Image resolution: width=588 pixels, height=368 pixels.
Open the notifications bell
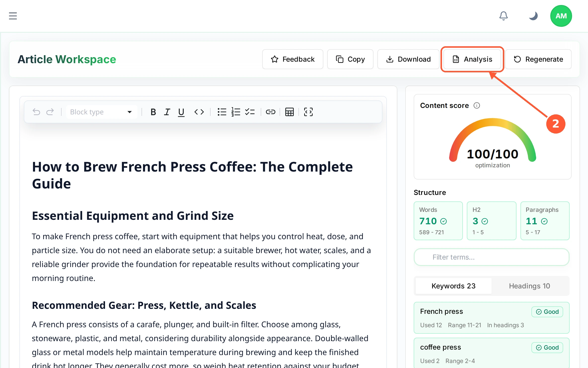[x=503, y=16]
